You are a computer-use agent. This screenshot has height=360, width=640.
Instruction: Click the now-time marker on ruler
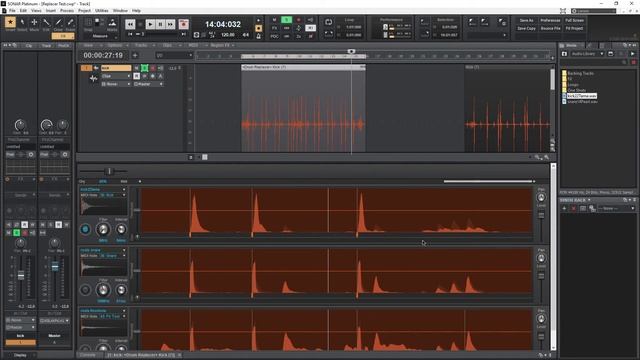coord(351,51)
